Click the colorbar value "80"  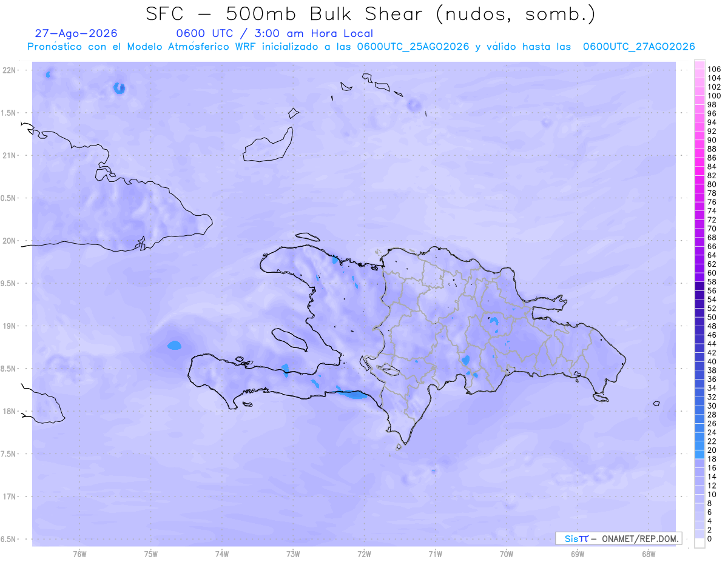point(712,184)
